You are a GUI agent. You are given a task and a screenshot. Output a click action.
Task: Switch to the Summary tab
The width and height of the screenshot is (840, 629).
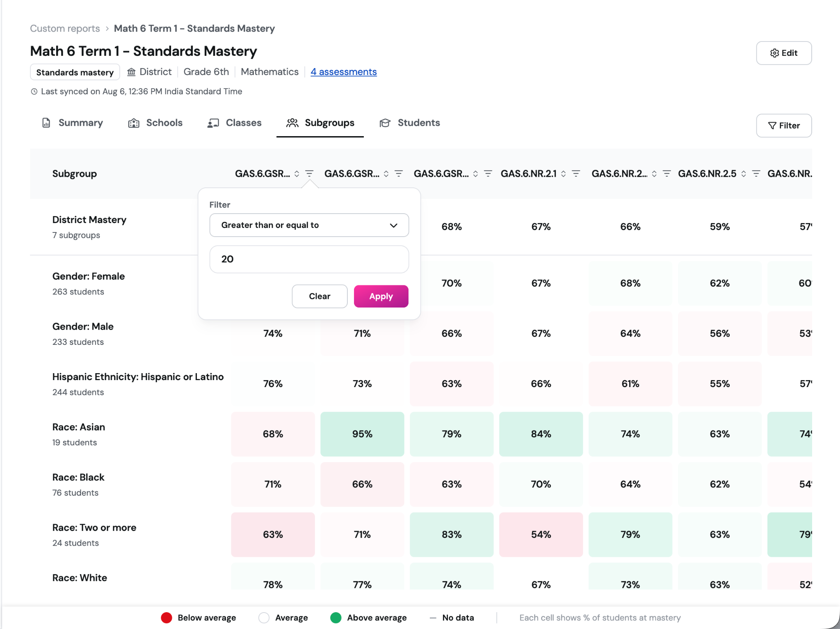(x=73, y=123)
